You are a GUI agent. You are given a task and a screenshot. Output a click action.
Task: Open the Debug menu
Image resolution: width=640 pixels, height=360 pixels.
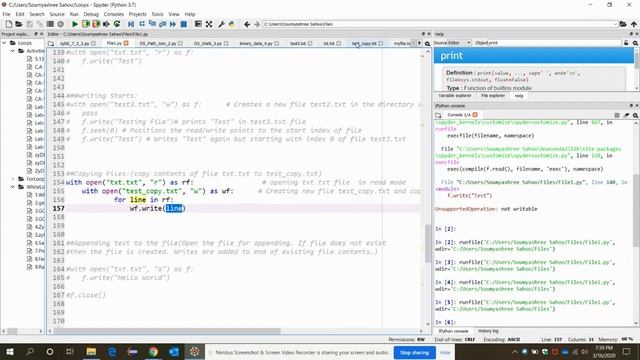coord(91,14)
